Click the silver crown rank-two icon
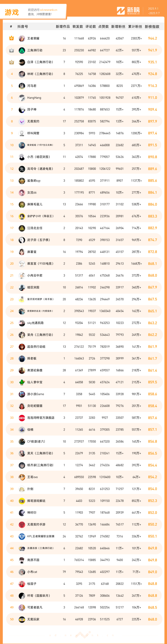The width and height of the screenshot is (167, 644). (11, 50)
